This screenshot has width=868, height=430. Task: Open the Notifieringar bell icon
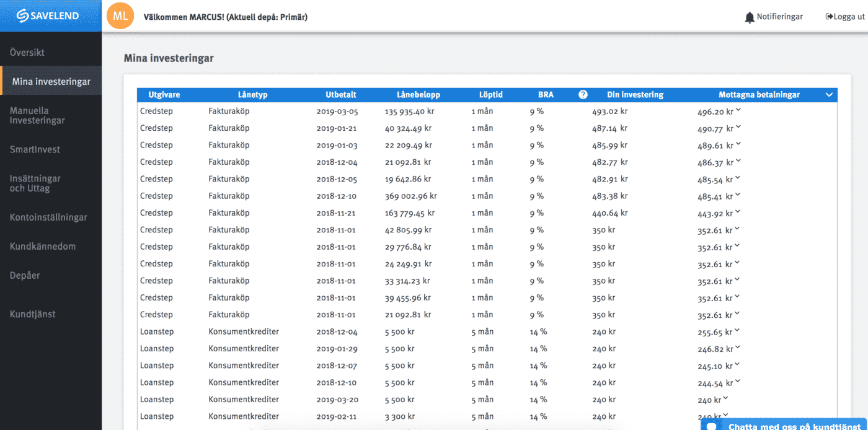(750, 17)
